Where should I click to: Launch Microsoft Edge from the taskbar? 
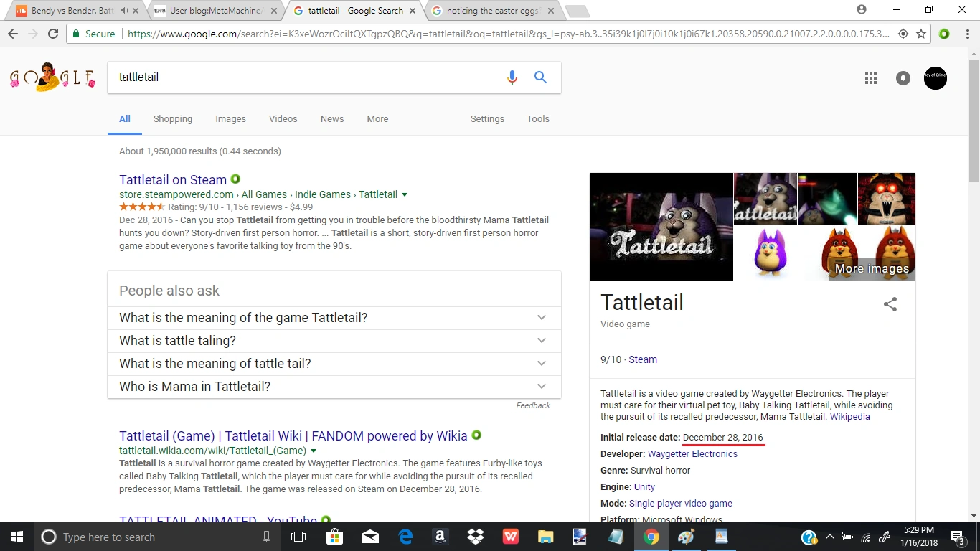tap(405, 537)
